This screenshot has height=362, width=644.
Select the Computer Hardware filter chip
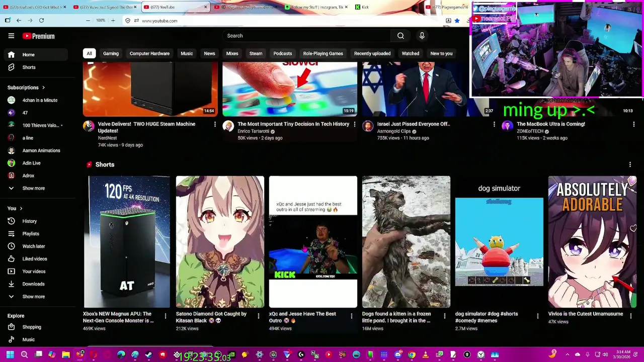pyautogui.click(x=149, y=53)
